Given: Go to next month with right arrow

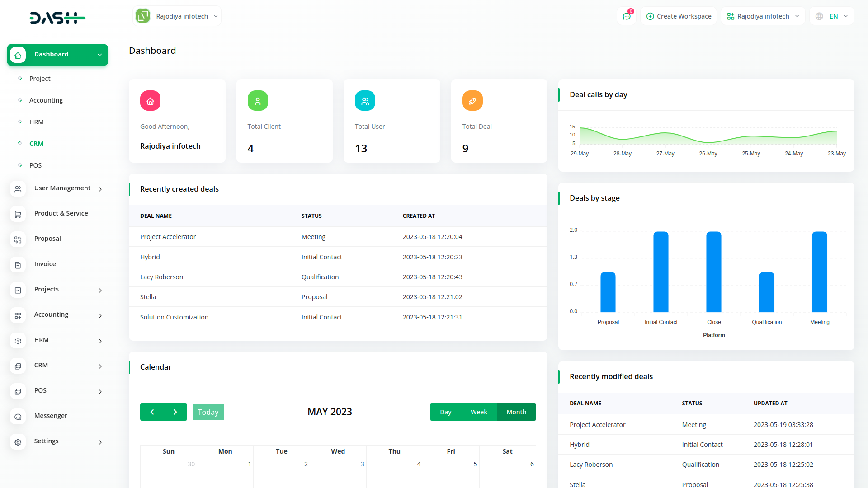Looking at the screenshot, I should (175, 412).
